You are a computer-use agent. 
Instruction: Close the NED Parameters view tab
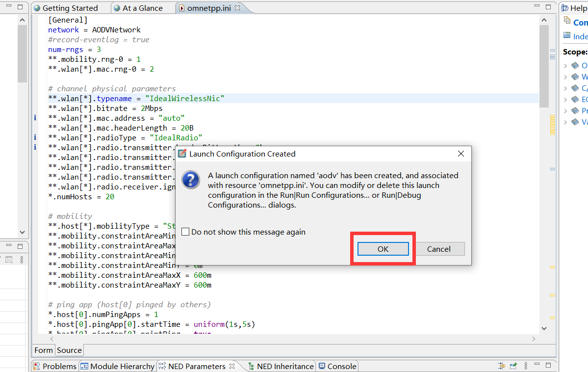click(232, 366)
